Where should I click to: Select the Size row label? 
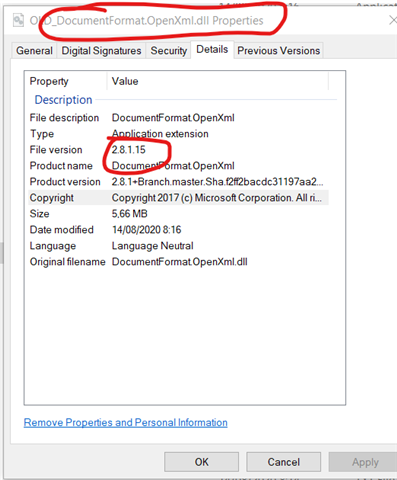coord(39,214)
